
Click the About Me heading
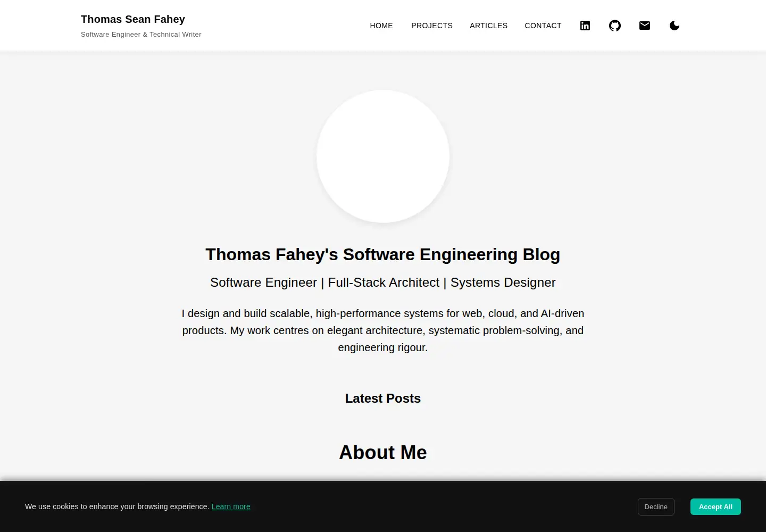click(x=383, y=452)
